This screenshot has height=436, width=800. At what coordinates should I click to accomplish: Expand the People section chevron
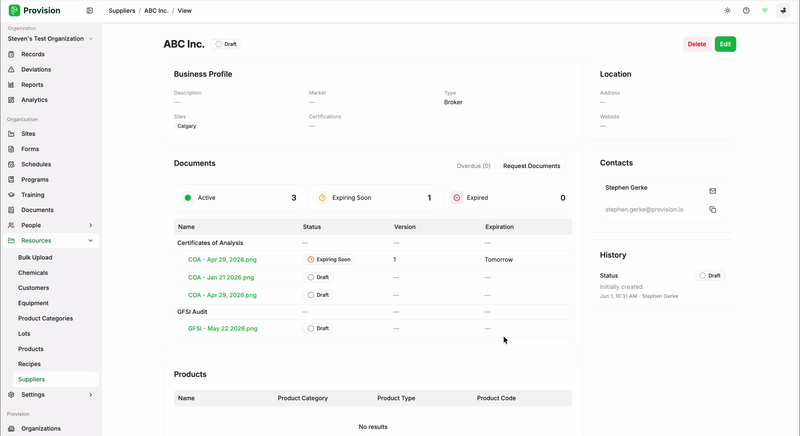pyautogui.click(x=91, y=225)
